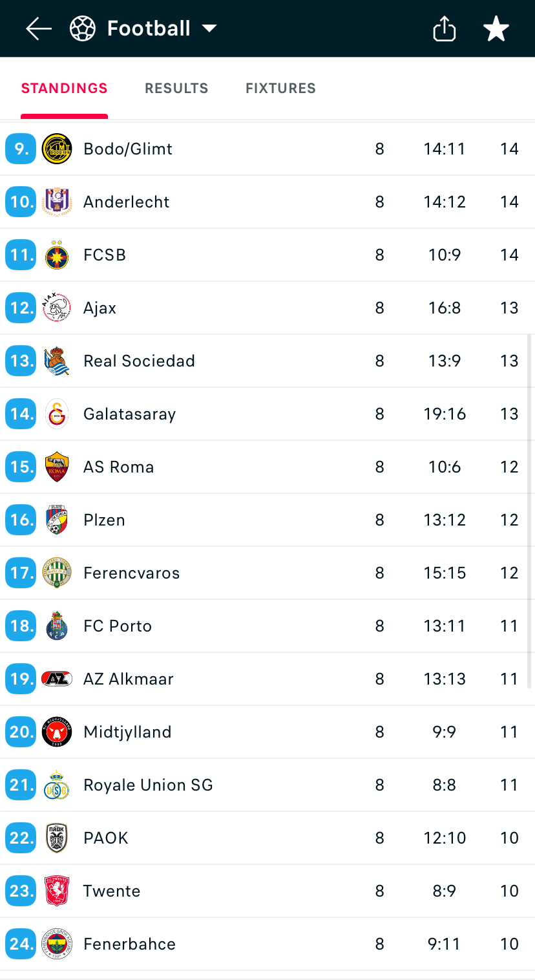Tap the AZ Alkmaar logo
The image size is (535, 980).
pos(57,679)
